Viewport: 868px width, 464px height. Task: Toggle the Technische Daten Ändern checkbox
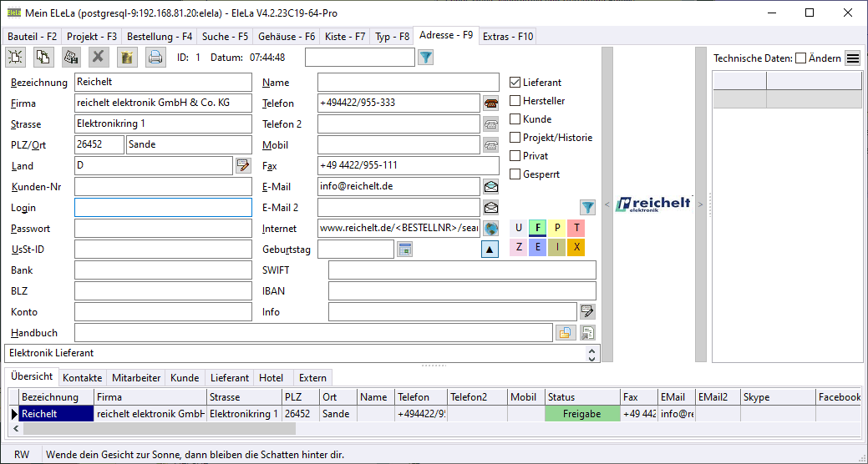(800, 58)
